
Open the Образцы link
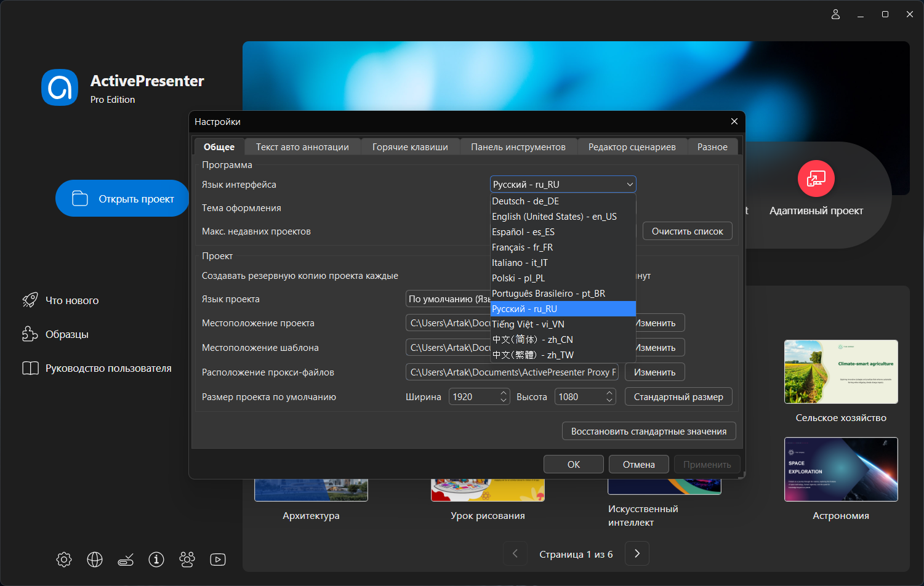[x=67, y=334]
